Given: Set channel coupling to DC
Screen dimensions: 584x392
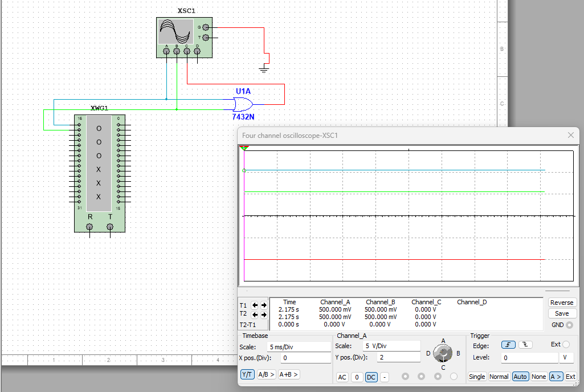Looking at the screenshot, I should click(x=371, y=377).
